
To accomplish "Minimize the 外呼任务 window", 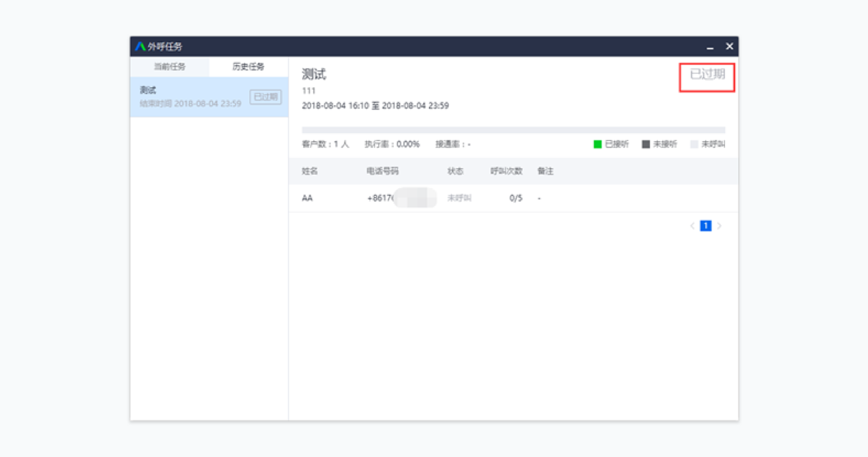I will [x=710, y=46].
